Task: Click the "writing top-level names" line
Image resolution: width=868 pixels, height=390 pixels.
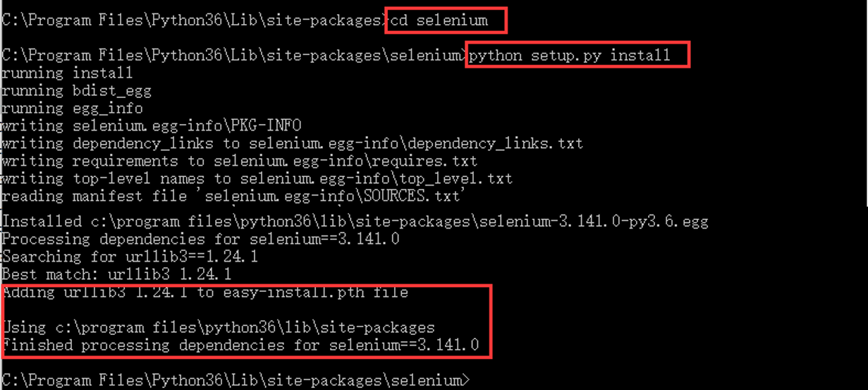Action: (x=257, y=178)
